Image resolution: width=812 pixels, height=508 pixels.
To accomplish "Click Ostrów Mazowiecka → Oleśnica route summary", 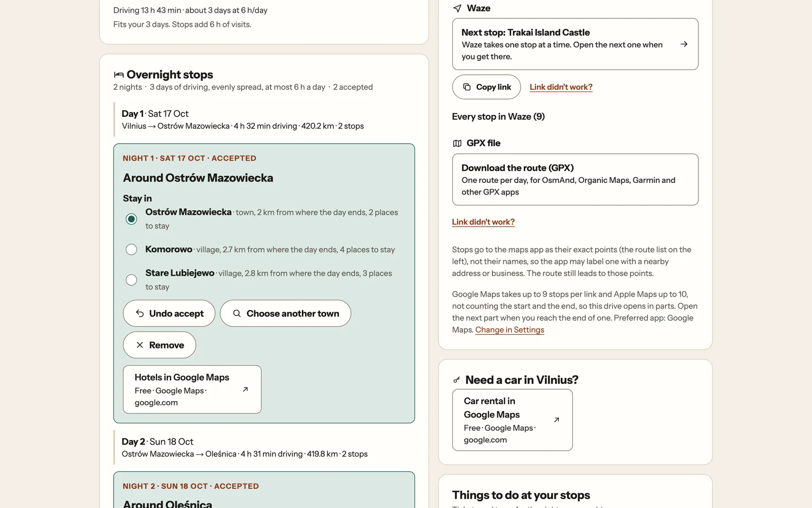I will (245, 454).
